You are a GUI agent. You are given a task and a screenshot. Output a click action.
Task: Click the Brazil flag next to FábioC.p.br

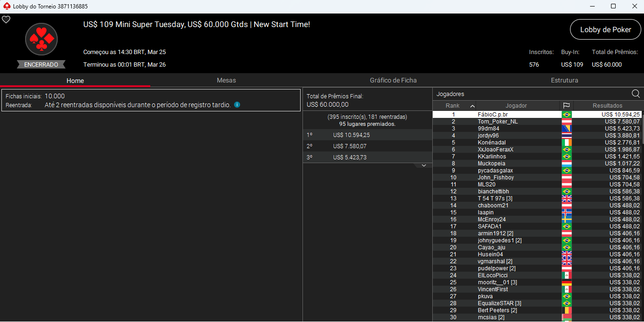click(567, 115)
